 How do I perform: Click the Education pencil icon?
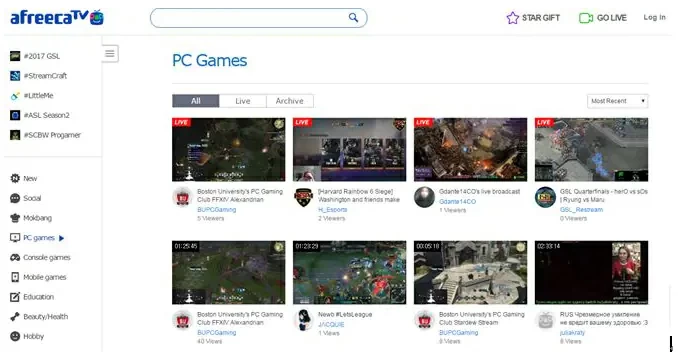pos(15,297)
